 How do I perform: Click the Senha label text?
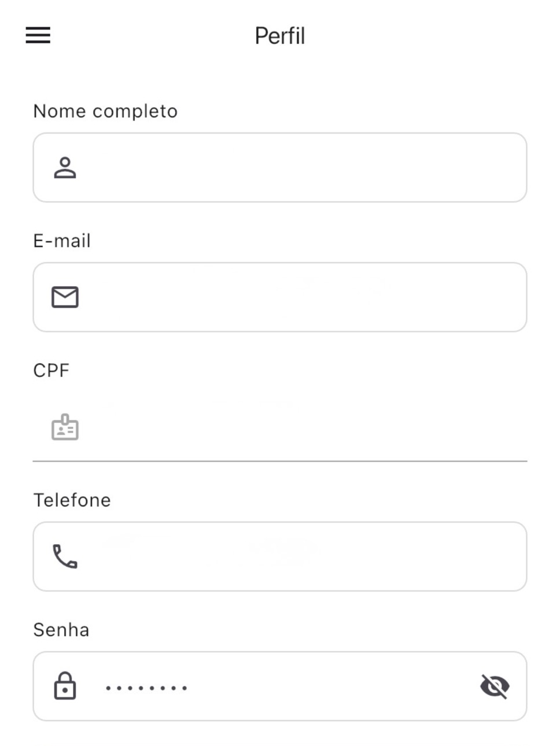[x=61, y=629]
